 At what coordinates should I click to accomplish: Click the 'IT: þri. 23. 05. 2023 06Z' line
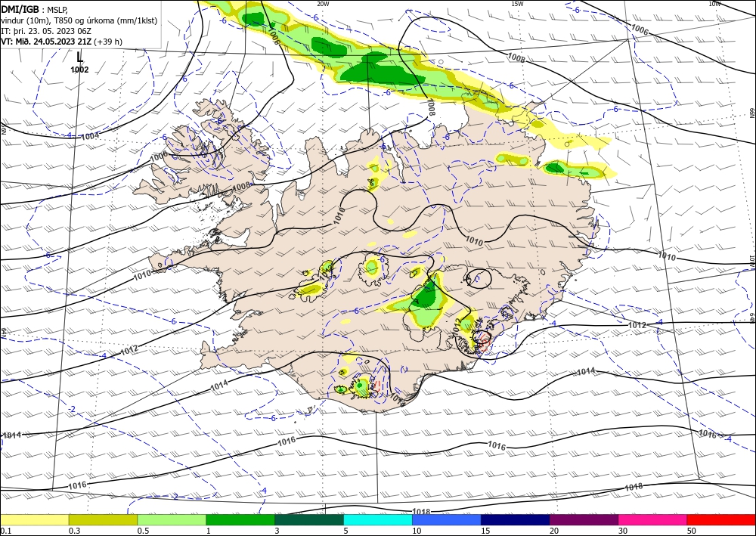pyautogui.click(x=46, y=31)
